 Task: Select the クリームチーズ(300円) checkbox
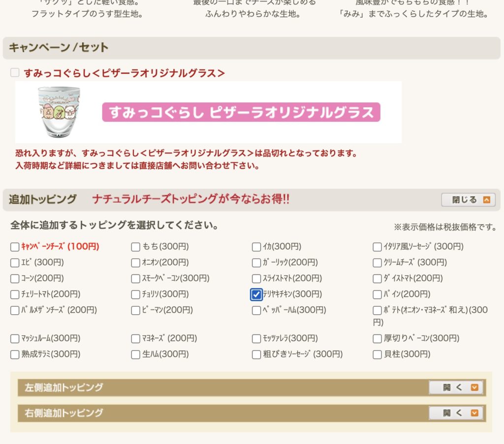377,263
